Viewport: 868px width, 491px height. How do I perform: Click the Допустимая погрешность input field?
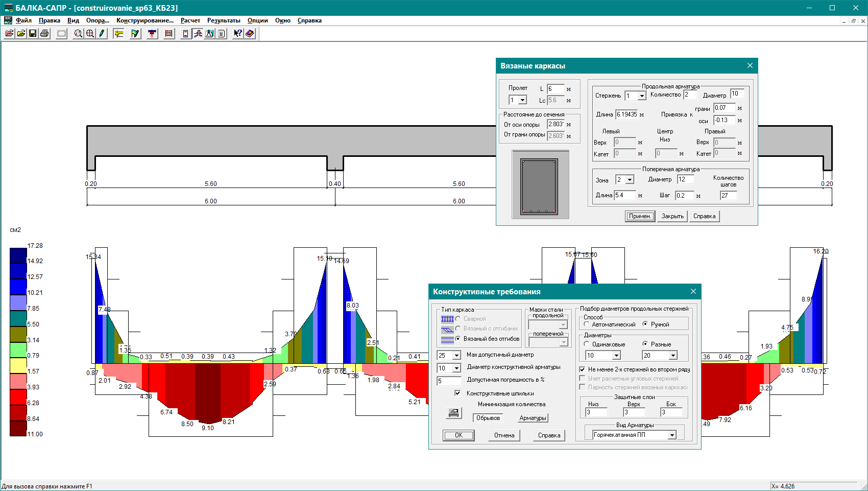[x=449, y=381]
